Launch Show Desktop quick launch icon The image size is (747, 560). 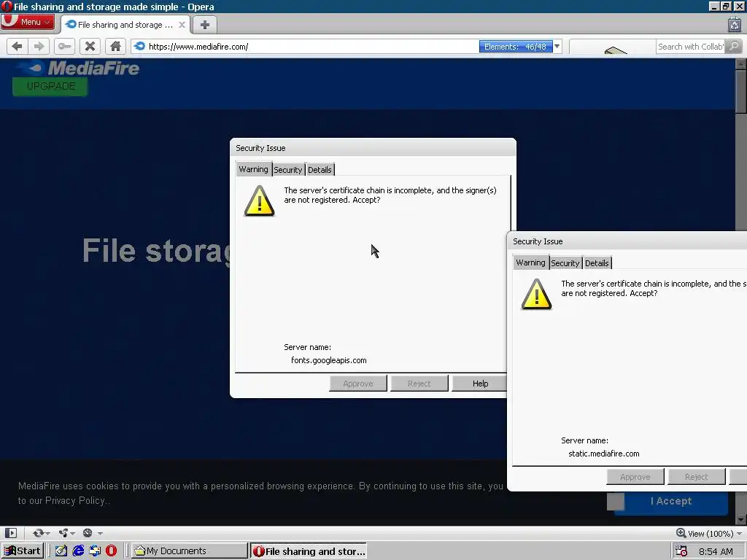point(61,551)
